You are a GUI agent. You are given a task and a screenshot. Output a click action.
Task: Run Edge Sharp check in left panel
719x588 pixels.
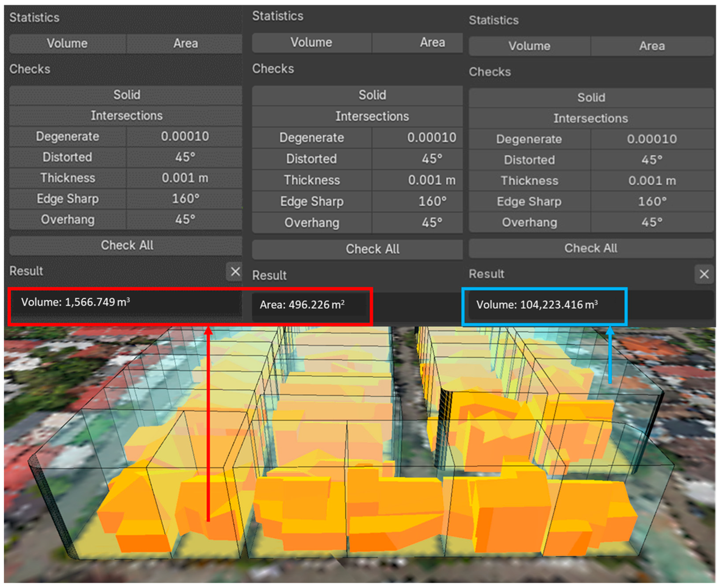coord(68,199)
